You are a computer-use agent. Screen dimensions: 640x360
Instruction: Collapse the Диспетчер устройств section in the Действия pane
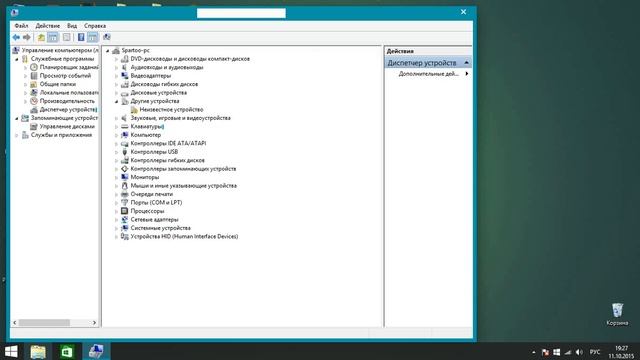(x=466, y=63)
